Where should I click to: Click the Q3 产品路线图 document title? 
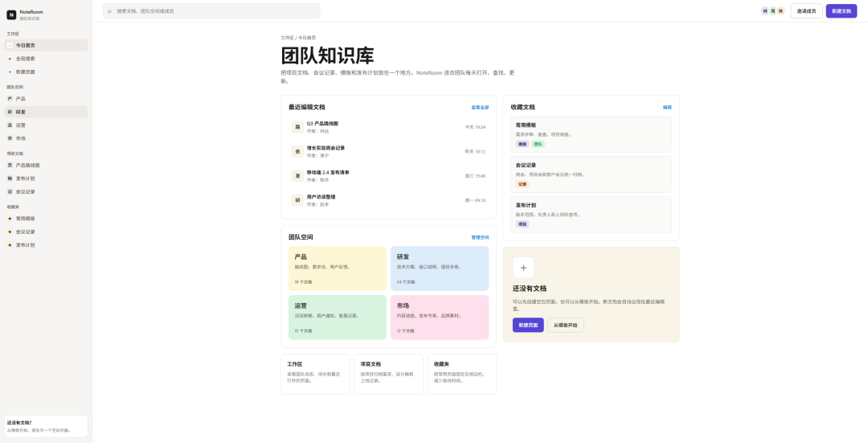point(322,124)
